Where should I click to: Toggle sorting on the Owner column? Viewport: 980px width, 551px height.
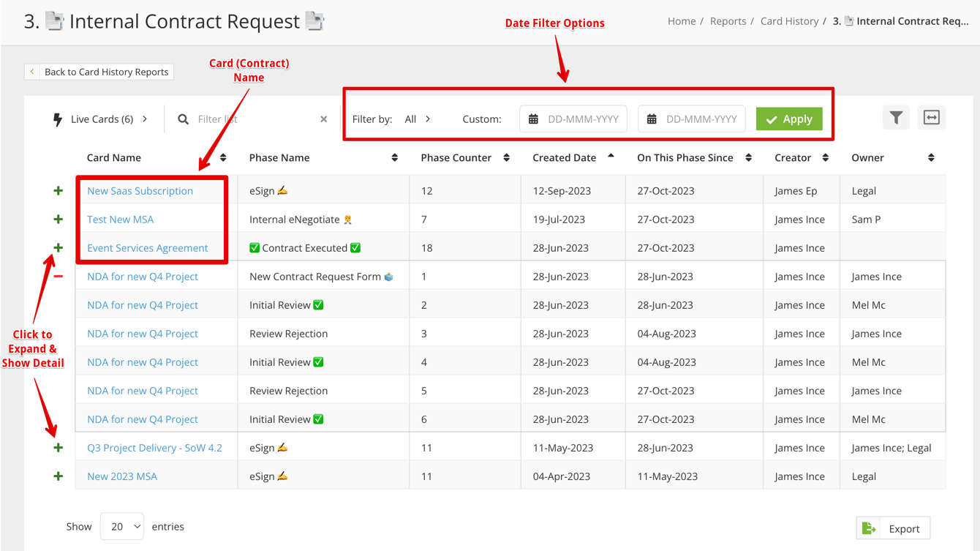pos(930,157)
